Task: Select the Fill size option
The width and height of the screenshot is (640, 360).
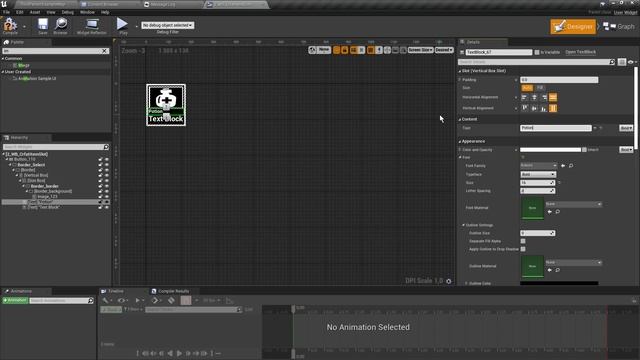Action: click(x=540, y=88)
